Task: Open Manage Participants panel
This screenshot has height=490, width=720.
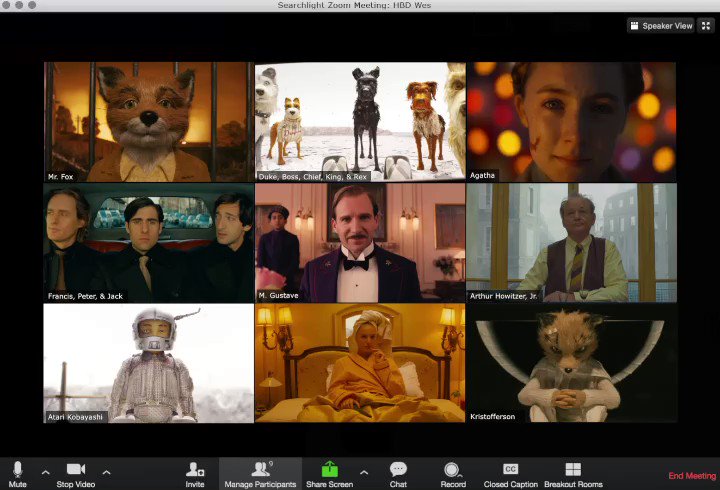Action: (260, 475)
